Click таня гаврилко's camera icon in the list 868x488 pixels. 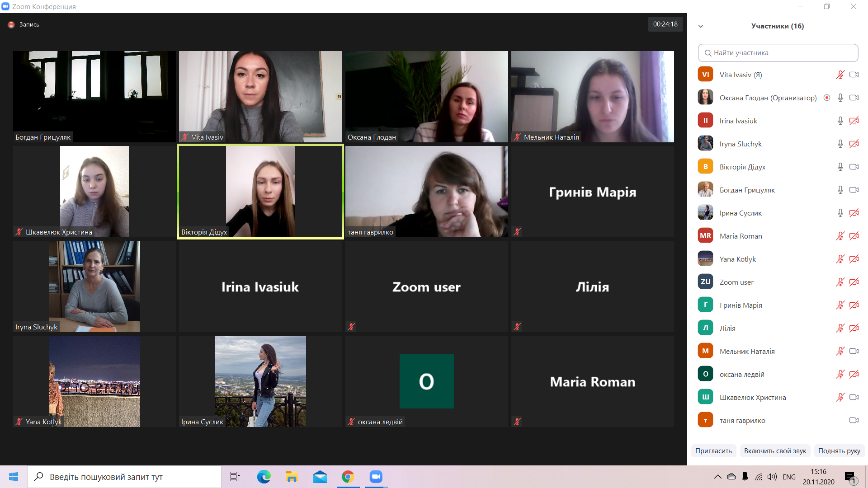point(854,420)
